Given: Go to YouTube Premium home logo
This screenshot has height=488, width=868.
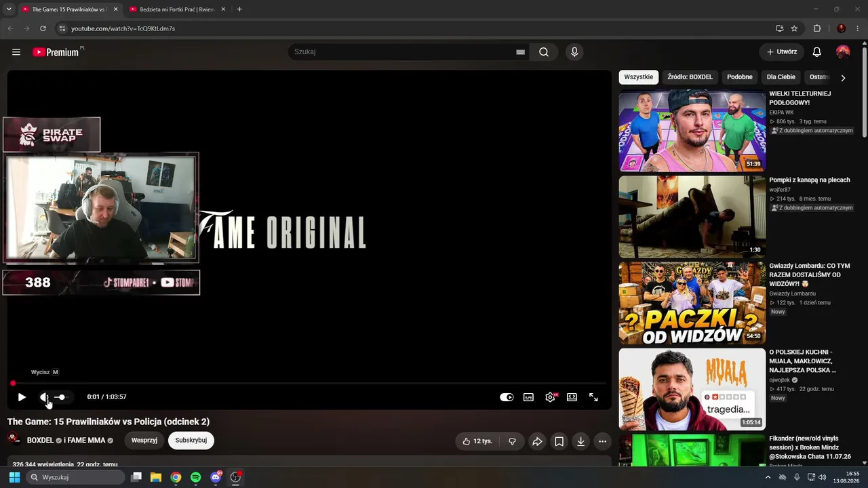Looking at the screenshot, I should coord(56,52).
